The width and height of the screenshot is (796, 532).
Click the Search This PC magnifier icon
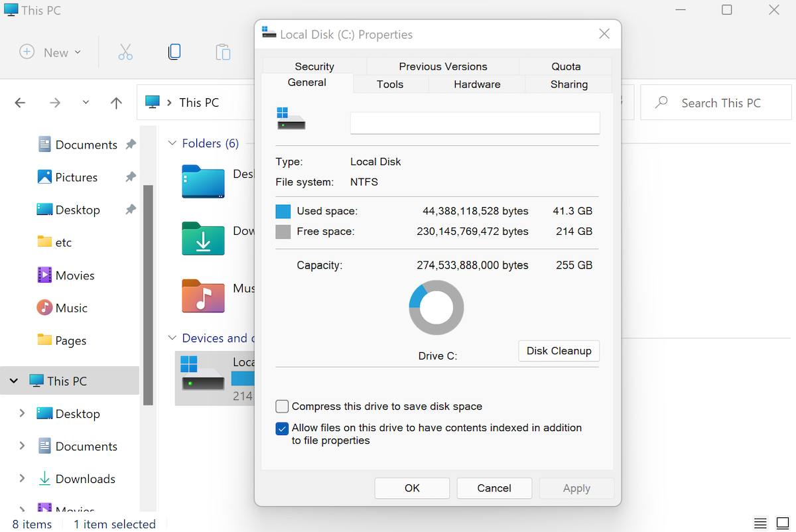pyautogui.click(x=661, y=103)
